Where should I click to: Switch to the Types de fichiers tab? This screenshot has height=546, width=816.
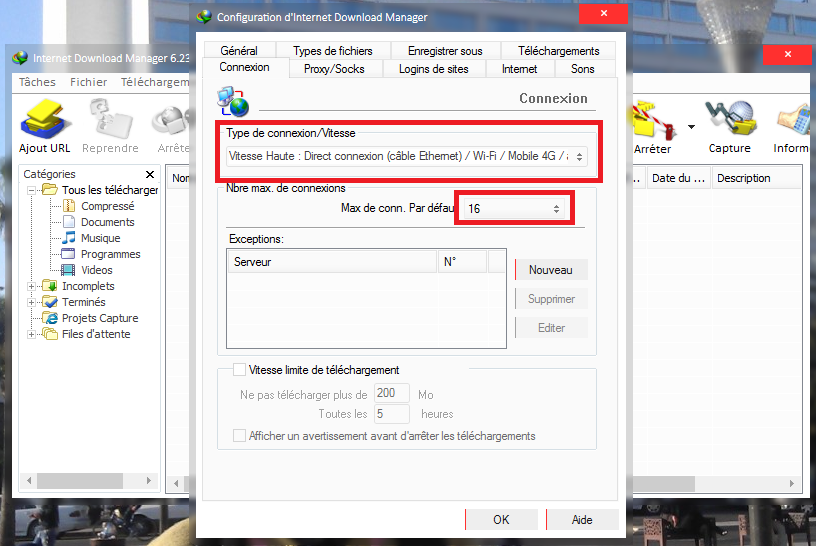pos(333,50)
